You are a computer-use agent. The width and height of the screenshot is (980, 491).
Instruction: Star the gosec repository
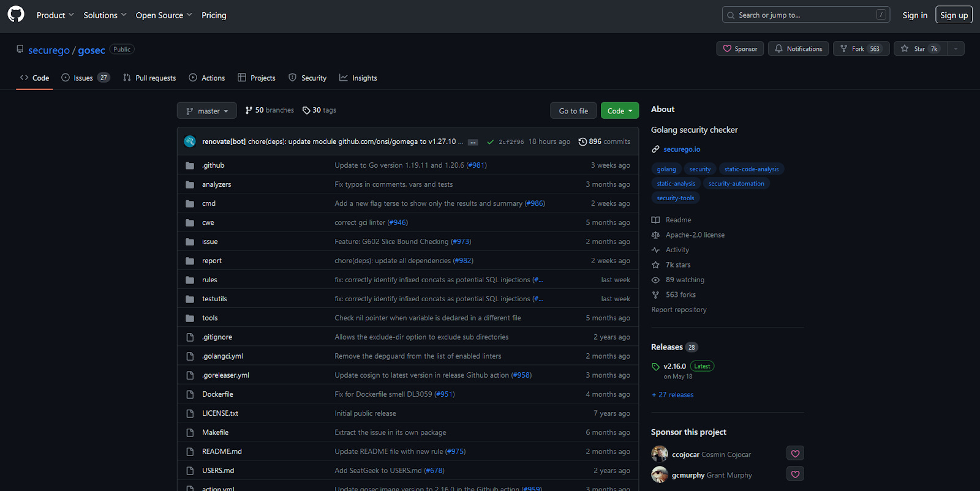(920, 49)
